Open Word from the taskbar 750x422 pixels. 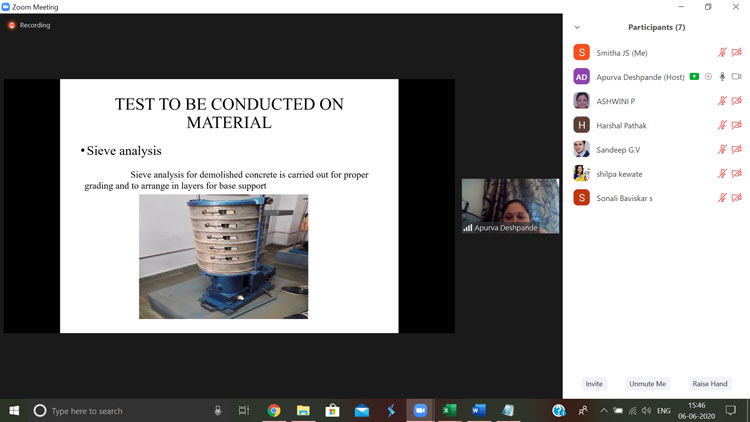click(x=478, y=411)
